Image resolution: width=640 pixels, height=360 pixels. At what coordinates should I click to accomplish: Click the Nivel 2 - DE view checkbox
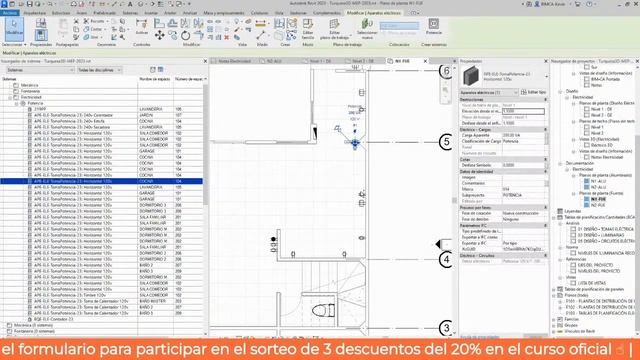pyautogui.click(x=587, y=116)
